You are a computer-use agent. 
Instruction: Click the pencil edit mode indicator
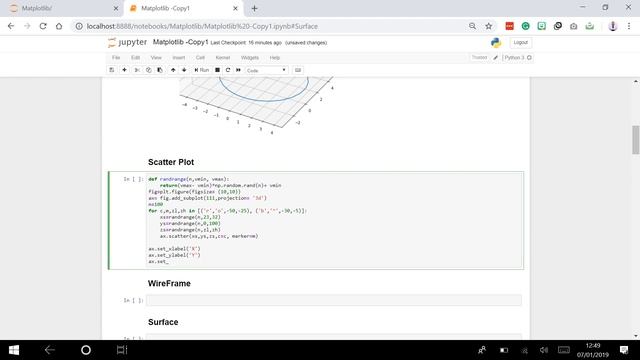click(496, 58)
